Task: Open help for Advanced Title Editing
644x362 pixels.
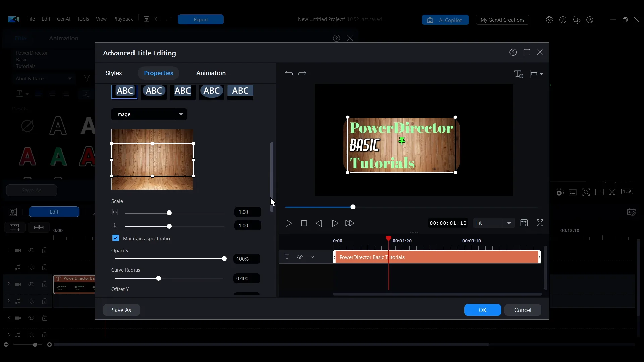Action: click(x=513, y=52)
